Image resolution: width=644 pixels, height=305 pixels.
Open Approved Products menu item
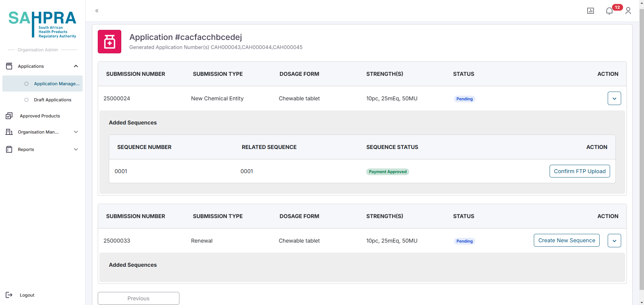point(40,116)
